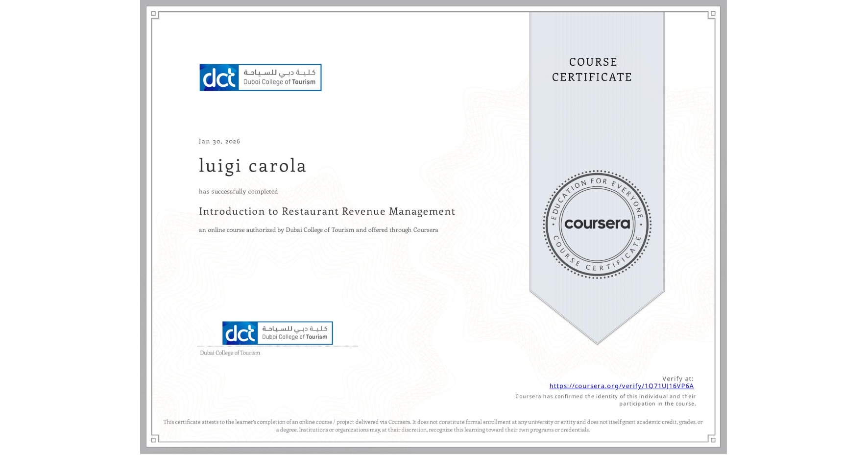Open the certificate verification link
The height and width of the screenshot is (455, 868).
click(622, 386)
